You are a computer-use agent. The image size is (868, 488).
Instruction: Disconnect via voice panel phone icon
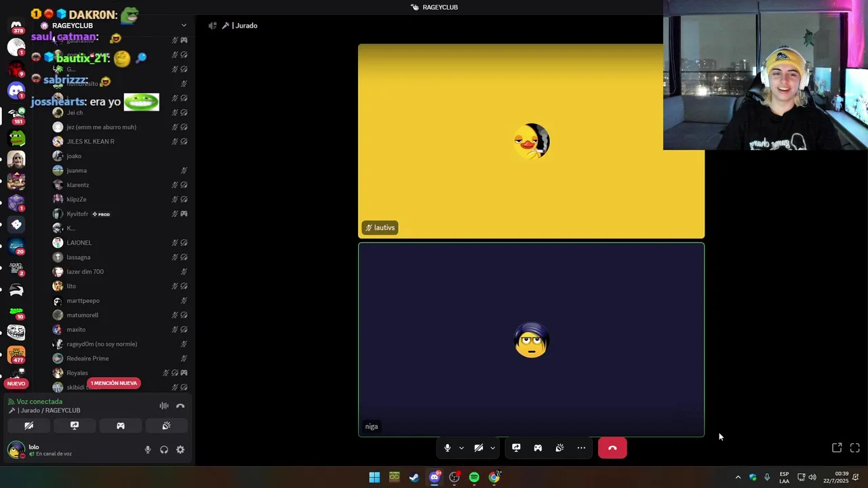point(180,406)
